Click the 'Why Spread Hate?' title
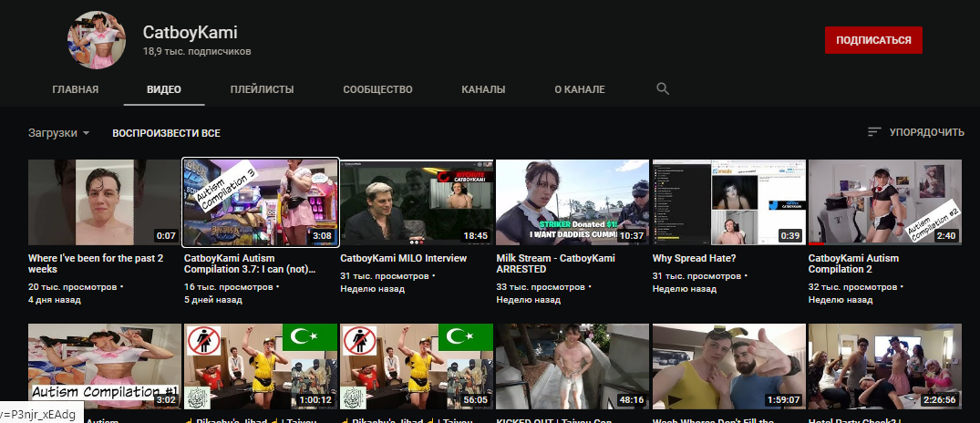980x423 pixels. 693,258
